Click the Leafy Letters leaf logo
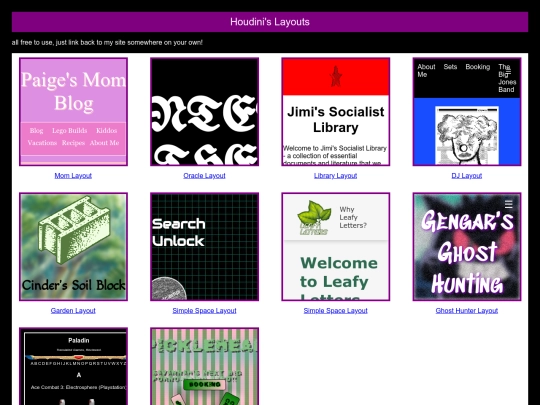This screenshot has width=540, height=405. click(x=314, y=218)
